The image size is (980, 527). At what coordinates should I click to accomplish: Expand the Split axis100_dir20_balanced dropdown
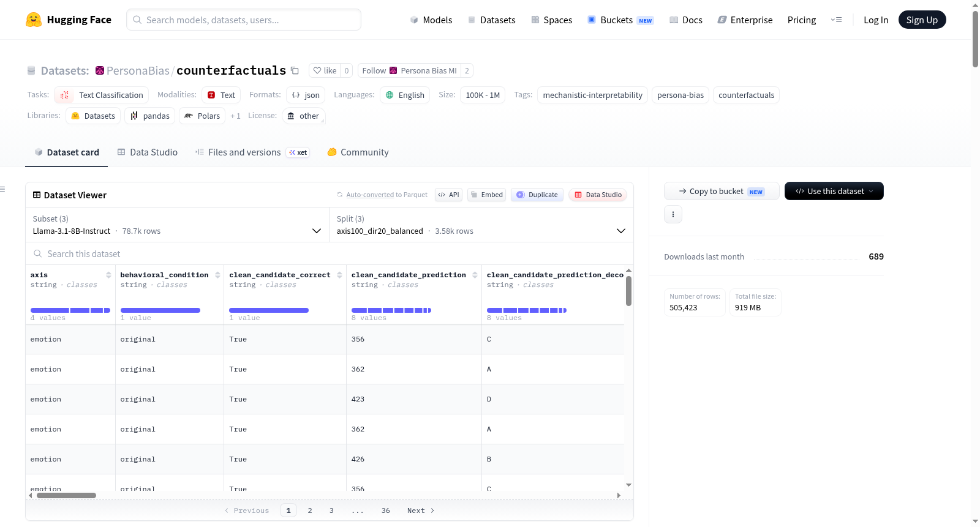[x=481, y=225]
